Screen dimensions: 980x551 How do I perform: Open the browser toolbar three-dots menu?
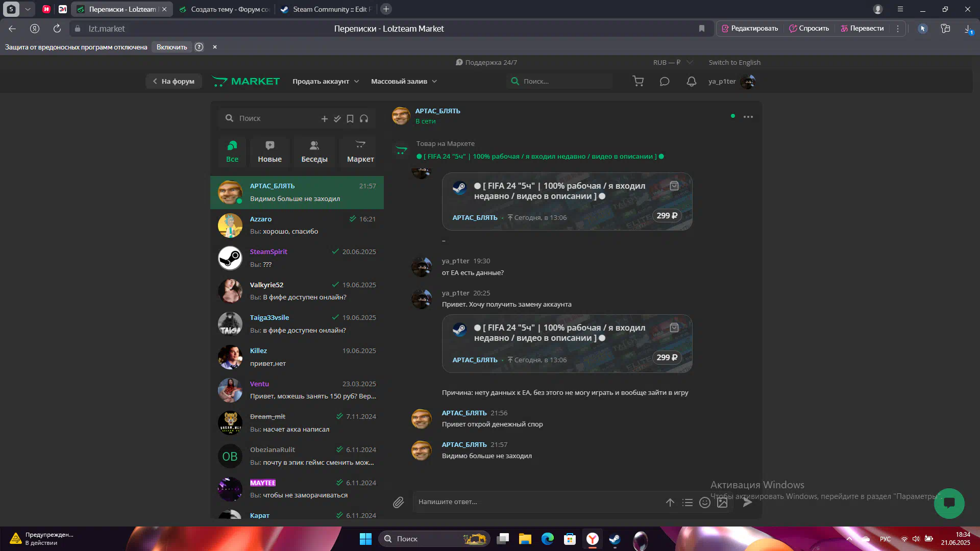coord(898,29)
